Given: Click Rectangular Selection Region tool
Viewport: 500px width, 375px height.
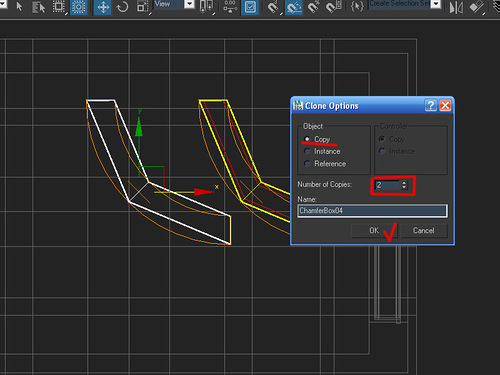Looking at the screenshot, I should point(59,7).
